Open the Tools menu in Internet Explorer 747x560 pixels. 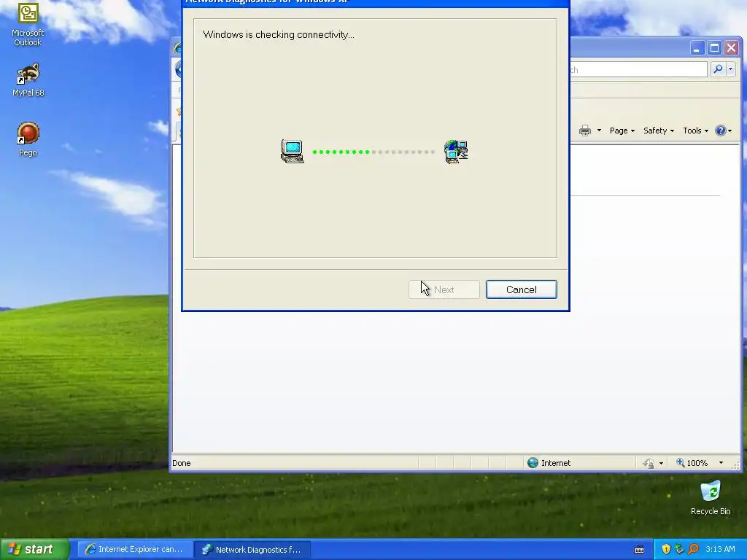(x=695, y=131)
